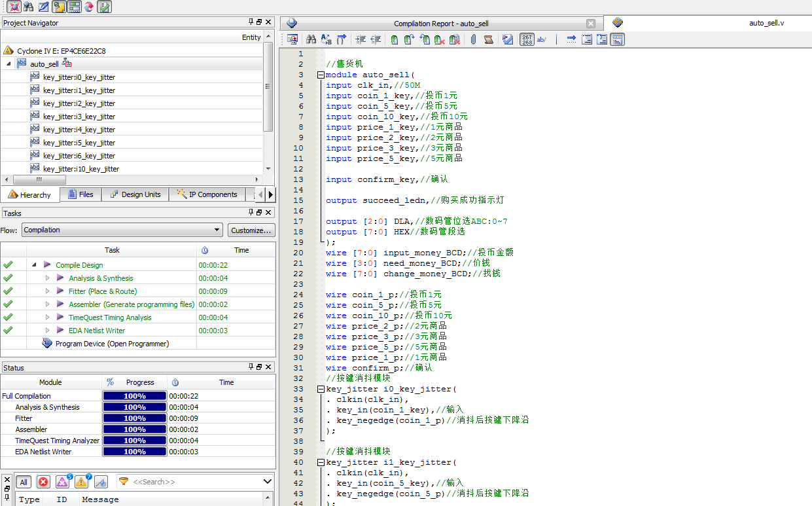Collapse the auto_sell hierarchy node

[9, 64]
